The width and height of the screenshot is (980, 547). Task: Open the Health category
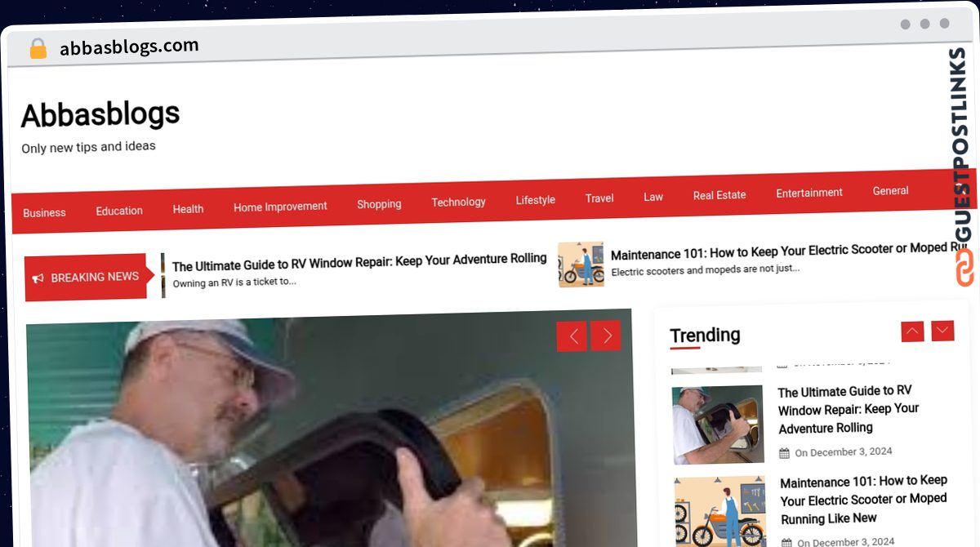tap(188, 209)
